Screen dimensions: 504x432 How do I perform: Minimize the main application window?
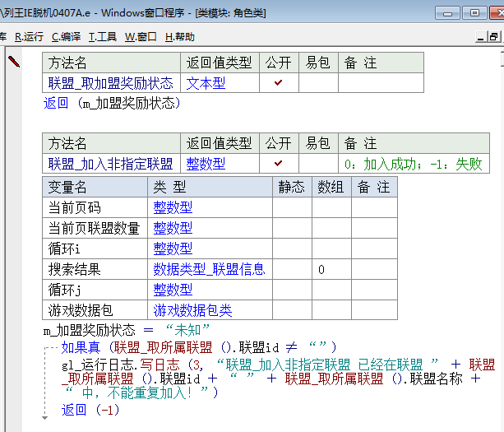click(448, 12)
